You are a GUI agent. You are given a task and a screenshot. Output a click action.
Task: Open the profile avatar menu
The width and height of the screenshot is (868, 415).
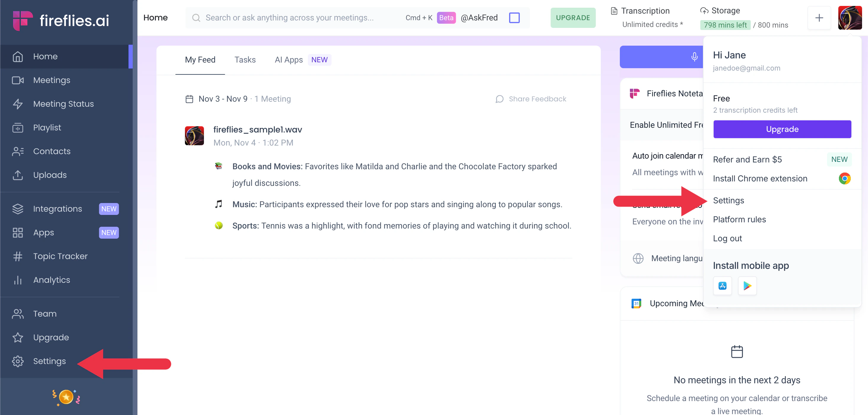(x=850, y=18)
